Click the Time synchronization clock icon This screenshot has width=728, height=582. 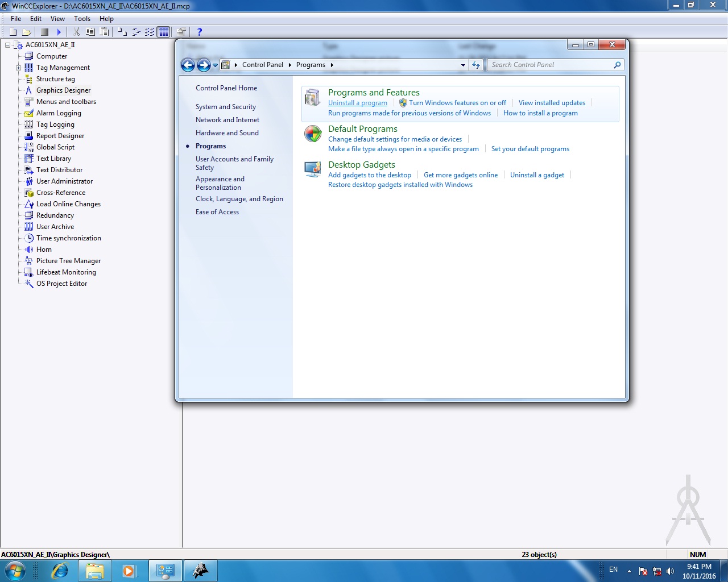coord(29,238)
